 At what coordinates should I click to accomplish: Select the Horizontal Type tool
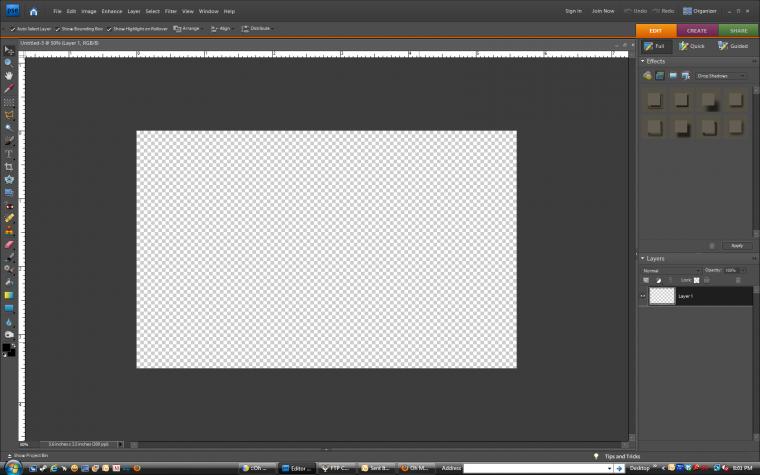point(8,153)
